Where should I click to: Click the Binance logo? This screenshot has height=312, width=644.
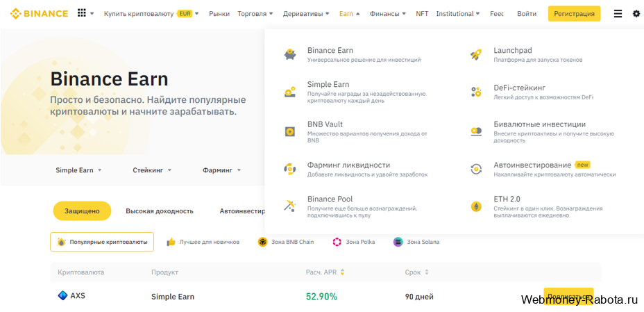[39, 14]
